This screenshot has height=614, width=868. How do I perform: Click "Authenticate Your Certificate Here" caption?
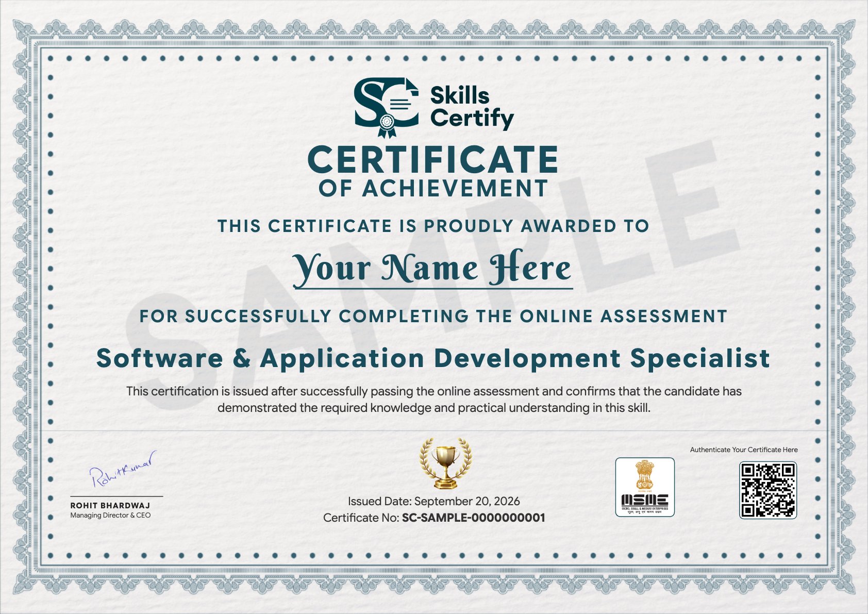(744, 450)
